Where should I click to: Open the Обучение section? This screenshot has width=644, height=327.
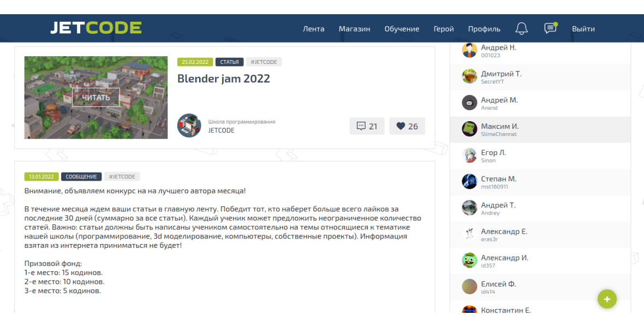pyautogui.click(x=402, y=29)
